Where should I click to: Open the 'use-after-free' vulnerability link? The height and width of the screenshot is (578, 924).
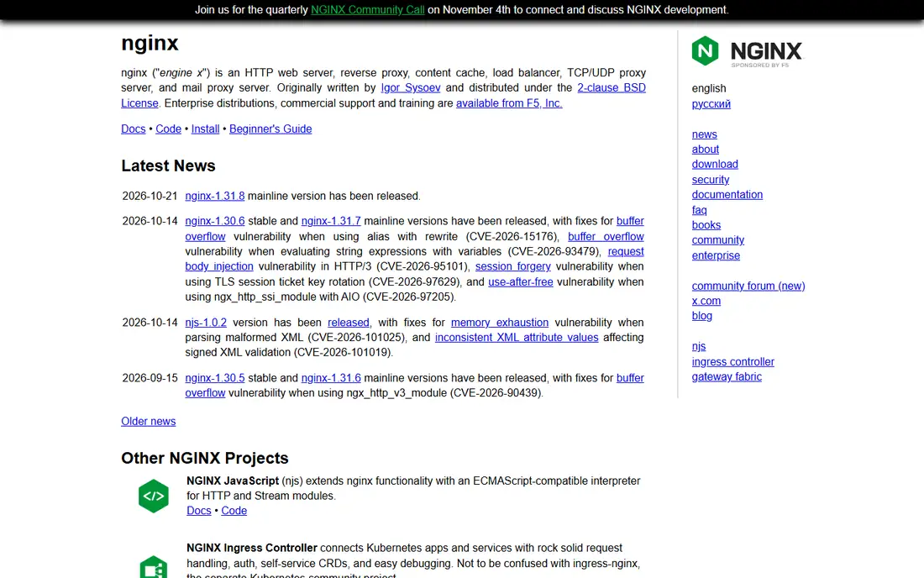520,281
